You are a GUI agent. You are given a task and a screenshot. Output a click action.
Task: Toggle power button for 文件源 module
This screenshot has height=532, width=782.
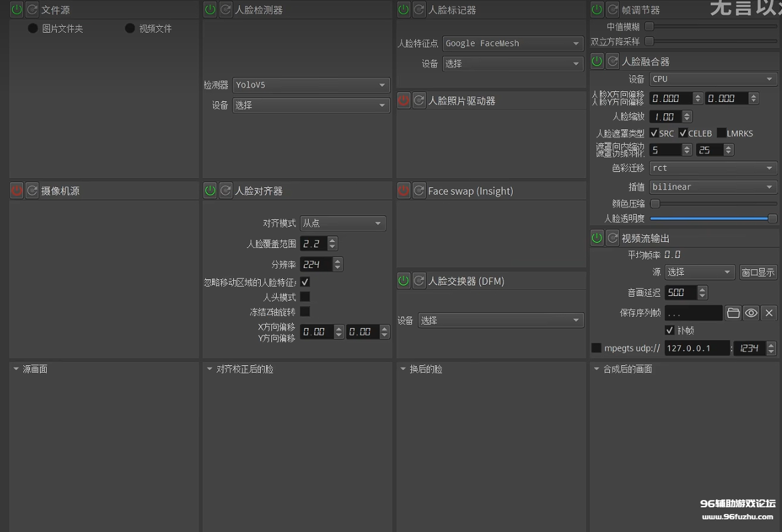pos(16,10)
